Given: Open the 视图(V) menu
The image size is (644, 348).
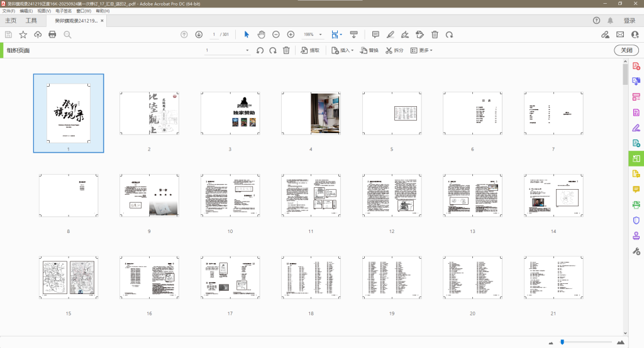Looking at the screenshot, I should (x=44, y=11).
